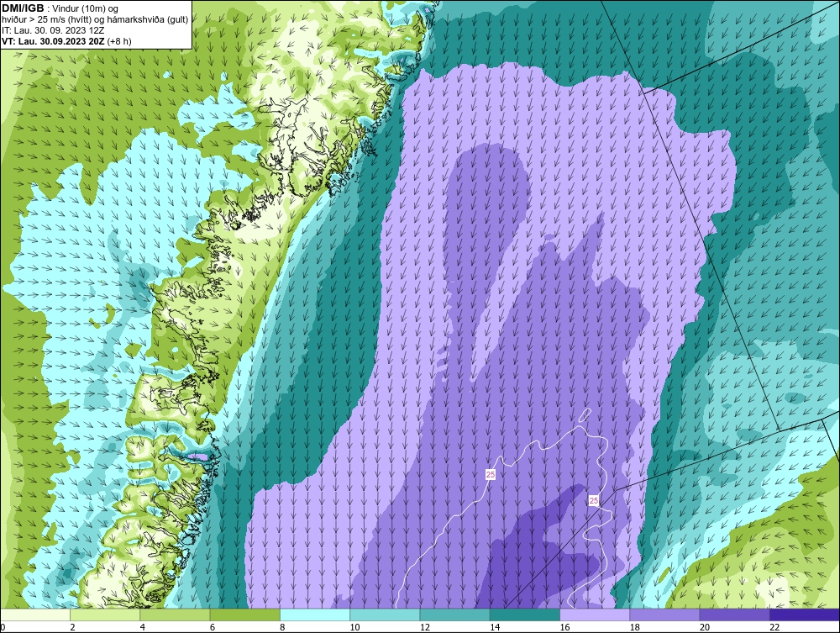Click the 0–2 m/s legend color swatch
This screenshot has height=633, width=840.
tap(34, 615)
